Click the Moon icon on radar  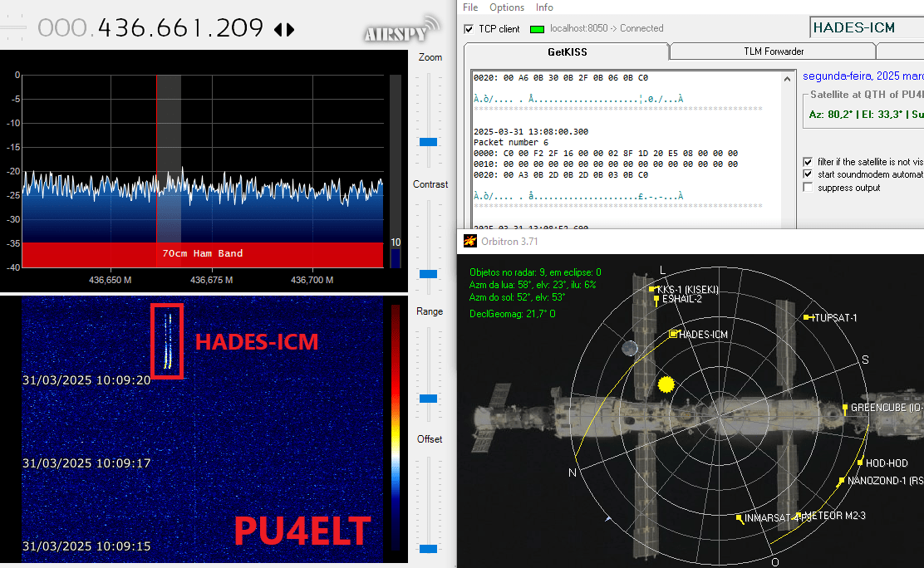pyautogui.click(x=631, y=349)
